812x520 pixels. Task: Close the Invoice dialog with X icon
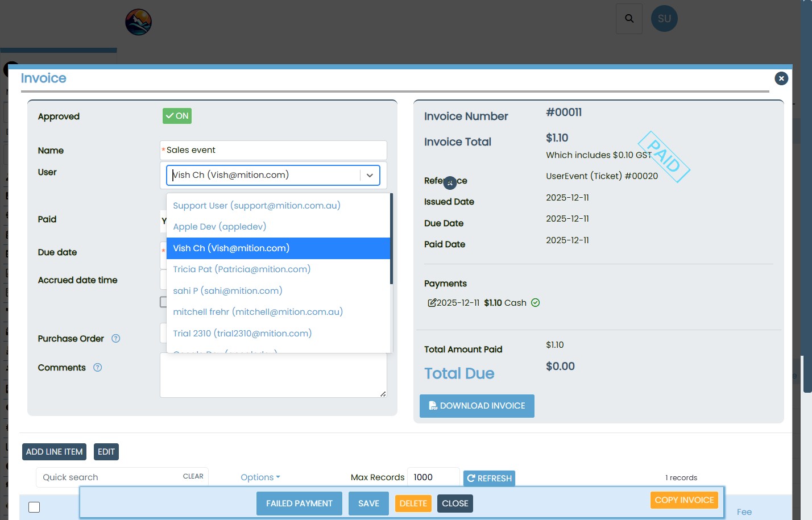click(781, 78)
